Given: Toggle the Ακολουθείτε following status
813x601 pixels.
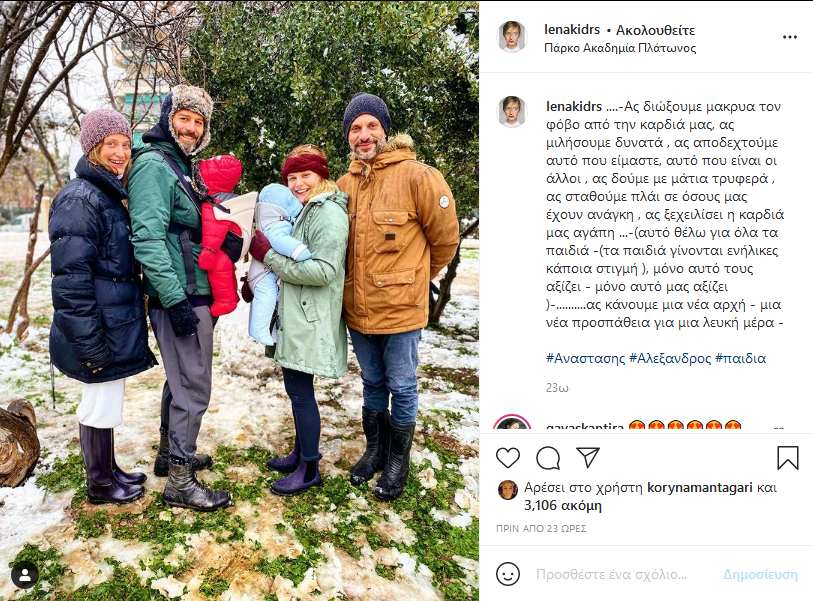Looking at the screenshot, I should (x=655, y=30).
